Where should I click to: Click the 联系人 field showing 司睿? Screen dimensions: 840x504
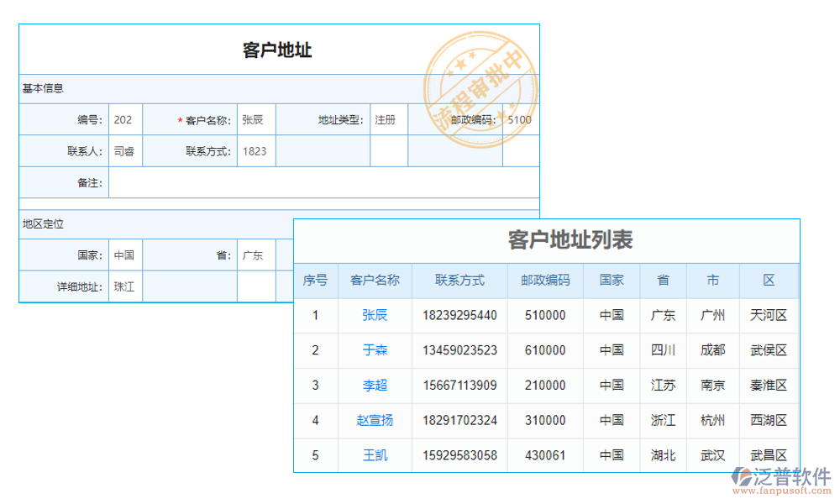pos(125,151)
